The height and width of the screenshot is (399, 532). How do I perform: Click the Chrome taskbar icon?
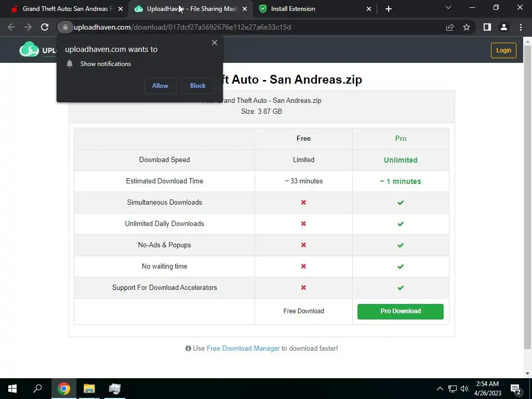click(x=64, y=389)
